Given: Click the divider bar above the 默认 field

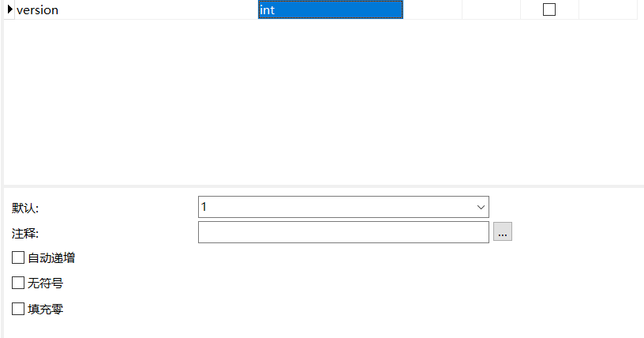Looking at the screenshot, I should point(324,186).
